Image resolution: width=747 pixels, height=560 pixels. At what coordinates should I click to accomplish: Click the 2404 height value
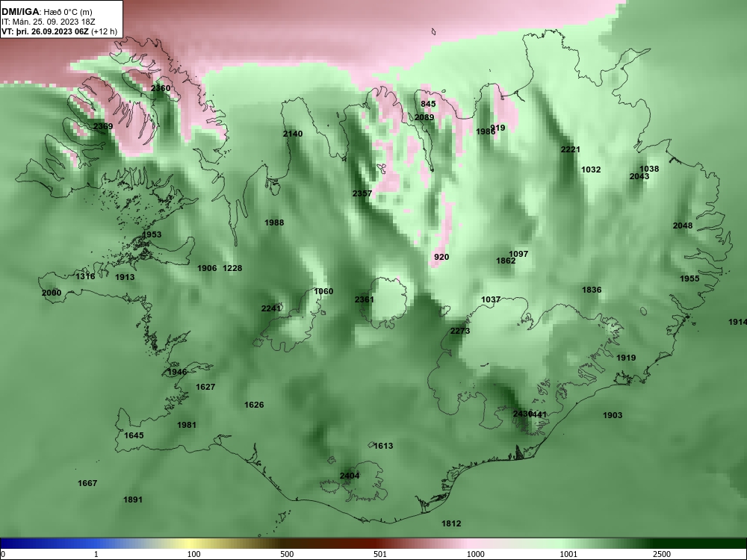(x=350, y=476)
